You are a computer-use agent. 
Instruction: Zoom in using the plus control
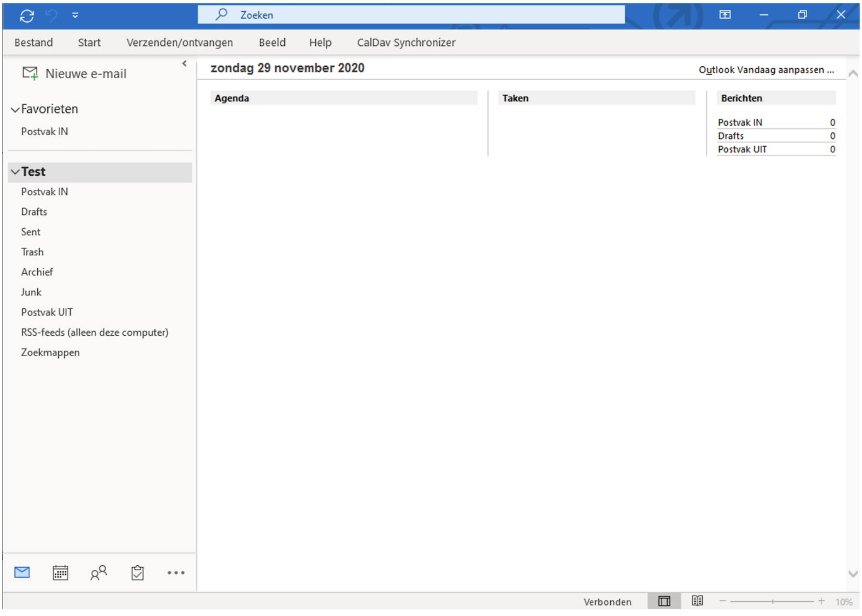822,602
